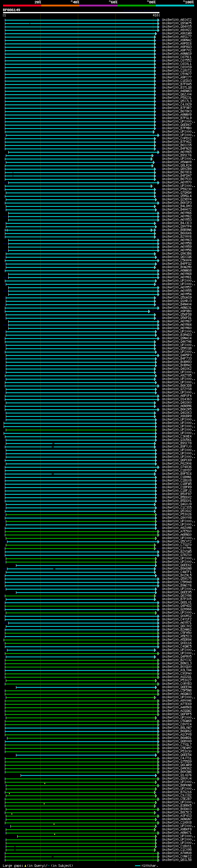Select the UniRef100_Q5I7L3 label
This screenshot has width=197, height=868.
[x=177, y=101]
